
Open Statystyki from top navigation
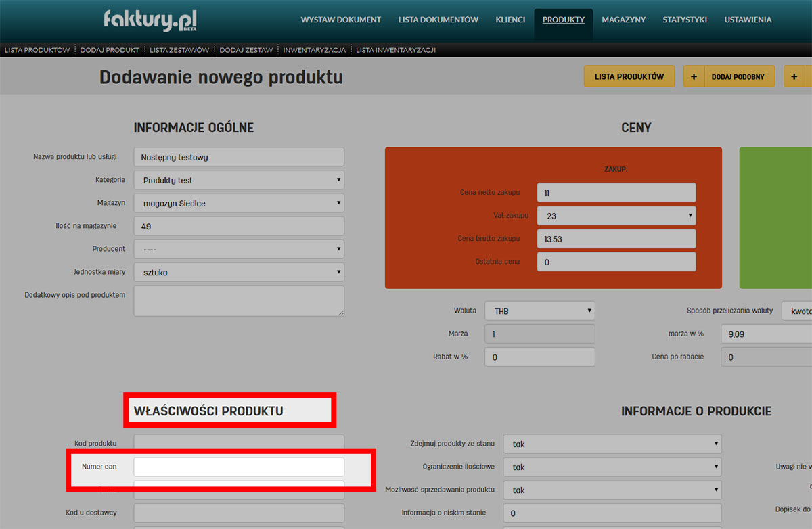(x=685, y=20)
